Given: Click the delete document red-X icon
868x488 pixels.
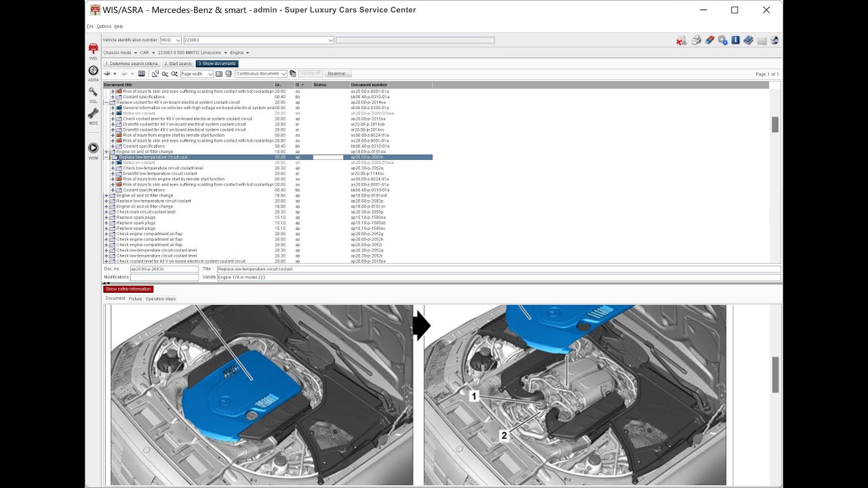Looking at the screenshot, I should click(x=681, y=41).
